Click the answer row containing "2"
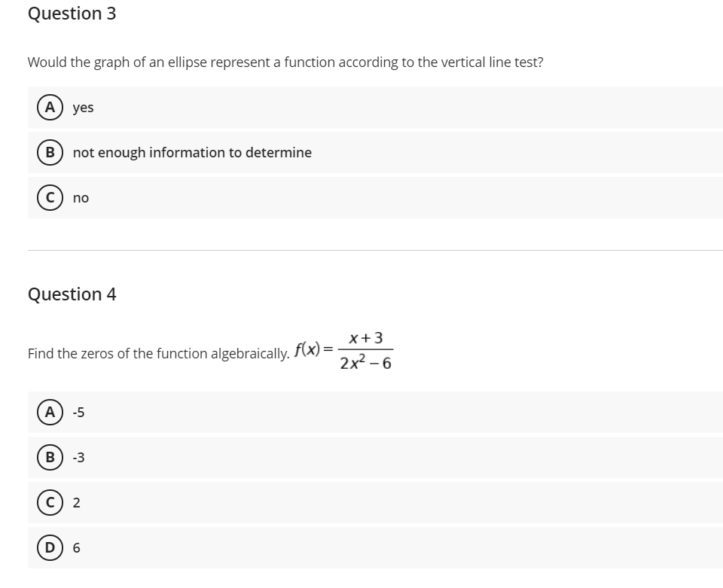This screenshot has height=588, width=723. click(301, 502)
